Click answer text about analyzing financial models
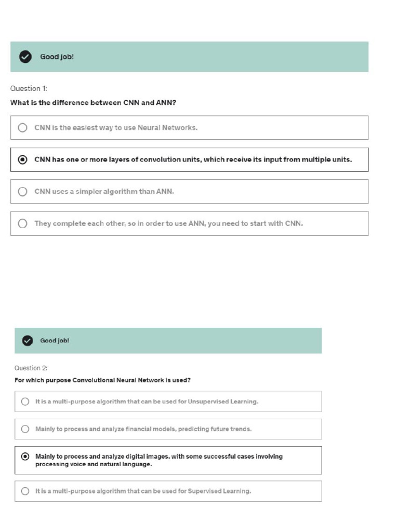This screenshot has height=532, width=399. tap(143, 429)
